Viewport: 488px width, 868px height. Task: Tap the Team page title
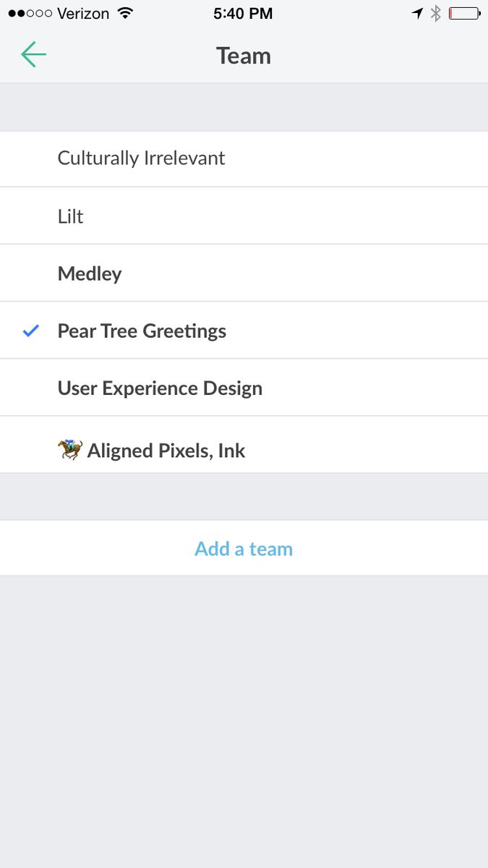(x=244, y=56)
